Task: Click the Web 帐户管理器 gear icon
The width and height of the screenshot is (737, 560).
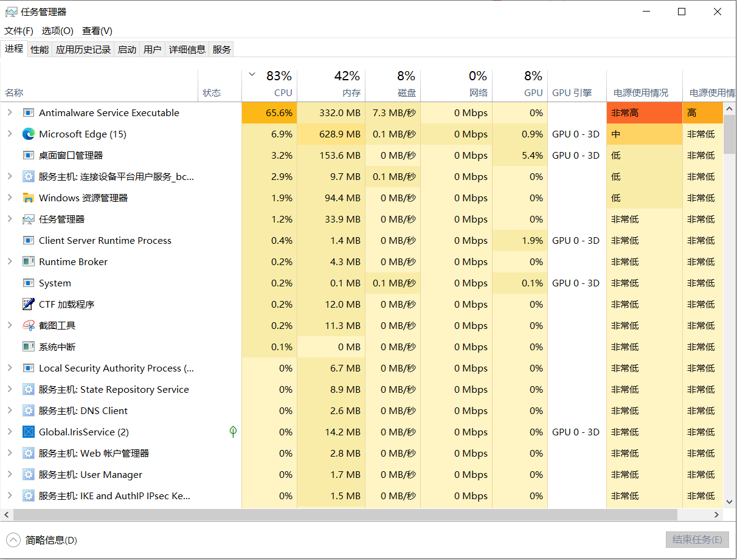Action: point(28,453)
